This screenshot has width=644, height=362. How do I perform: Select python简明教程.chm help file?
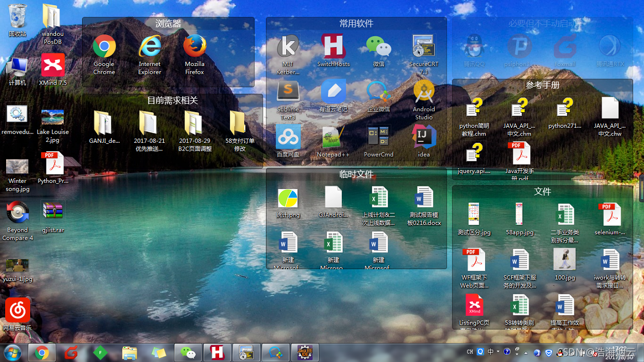[474, 108]
